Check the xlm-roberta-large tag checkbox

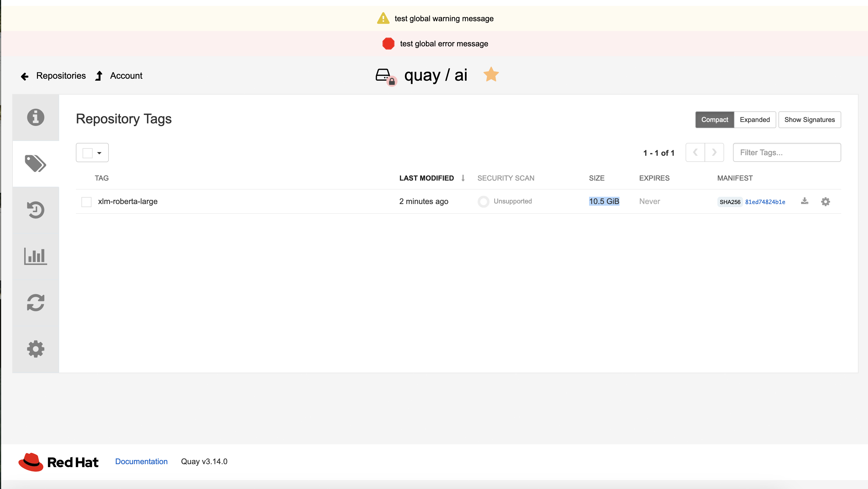(x=86, y=202)
